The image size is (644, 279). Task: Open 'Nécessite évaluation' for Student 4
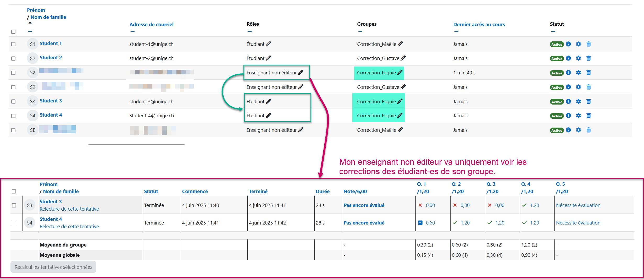point(578,223)
